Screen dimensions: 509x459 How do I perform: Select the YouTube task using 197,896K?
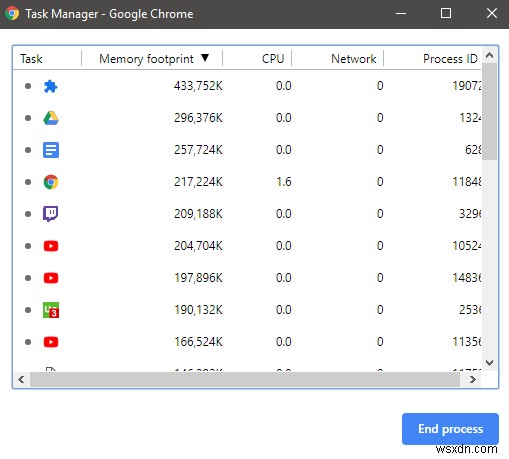[247, 278]
